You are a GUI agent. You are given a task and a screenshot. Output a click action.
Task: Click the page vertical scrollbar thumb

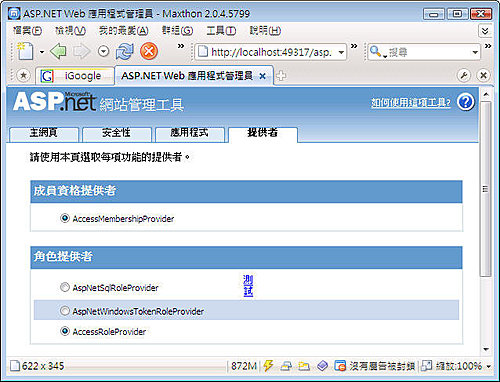click(486, 189)
